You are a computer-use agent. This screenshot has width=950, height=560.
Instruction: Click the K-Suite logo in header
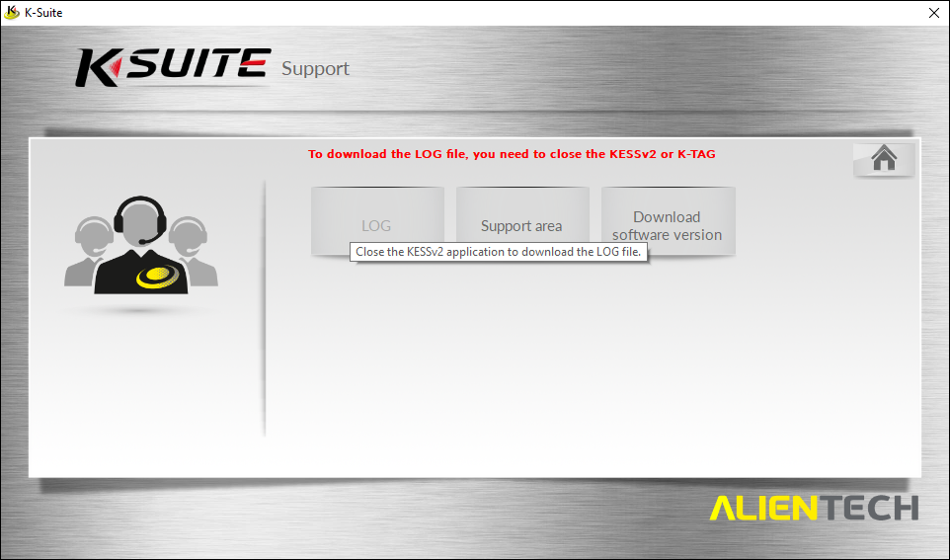tap(173, 67)
